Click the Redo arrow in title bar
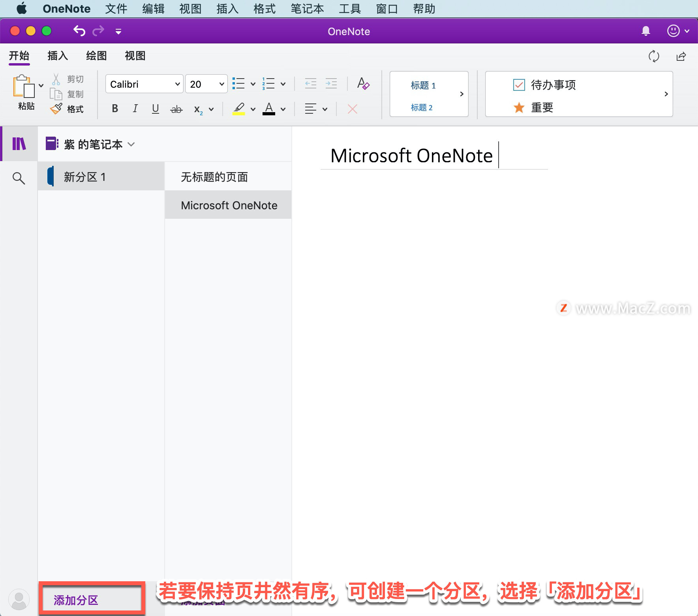 pyautogui.click(x=98, y=31)
